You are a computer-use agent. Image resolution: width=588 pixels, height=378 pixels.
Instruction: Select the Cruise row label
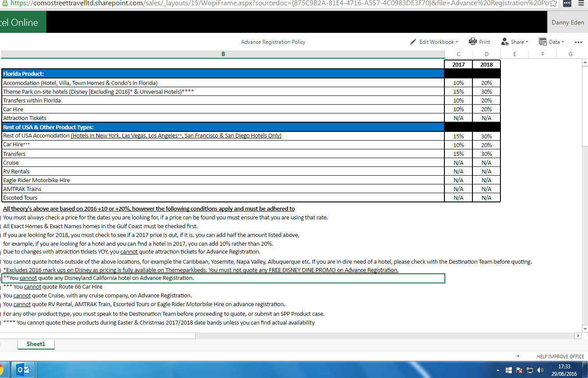[x=223, y=163]
